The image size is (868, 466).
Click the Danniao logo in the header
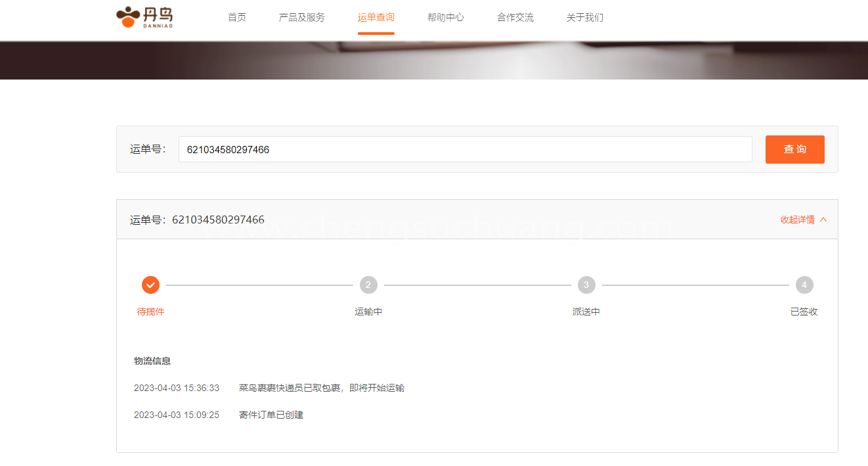pyautogui.click(x=144, y=18)
